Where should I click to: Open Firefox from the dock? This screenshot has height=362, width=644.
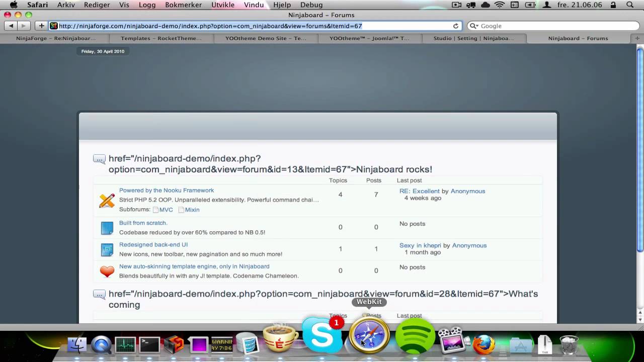coord(484,345)
